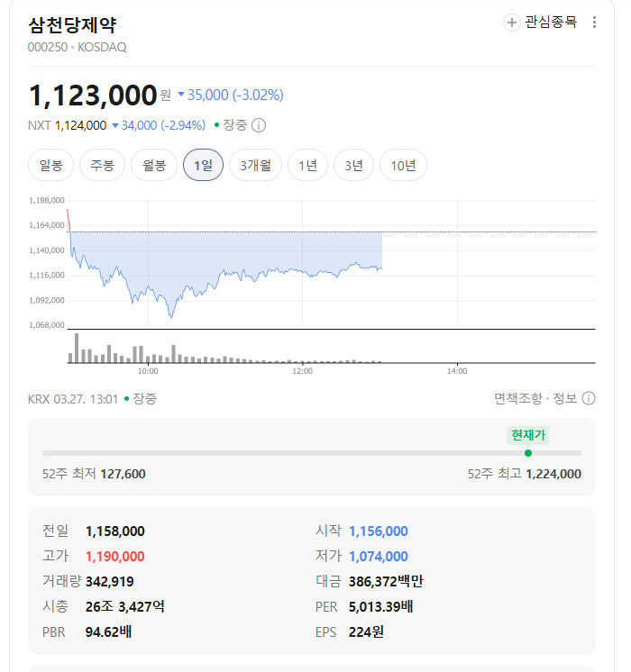631x672 pixels.
Task: Click the 시작 1,156,000 value
Action: pos(379,531)
